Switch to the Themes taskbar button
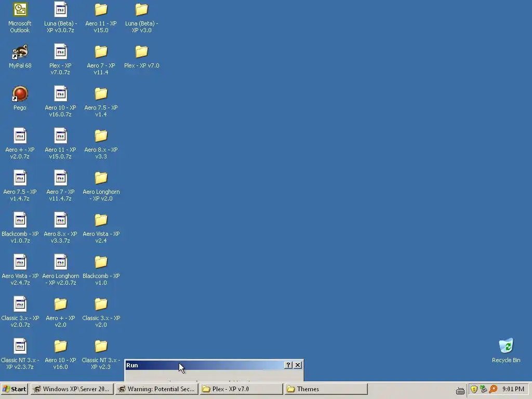This screenshot has width=532, height=399. [x=326, y=389]
